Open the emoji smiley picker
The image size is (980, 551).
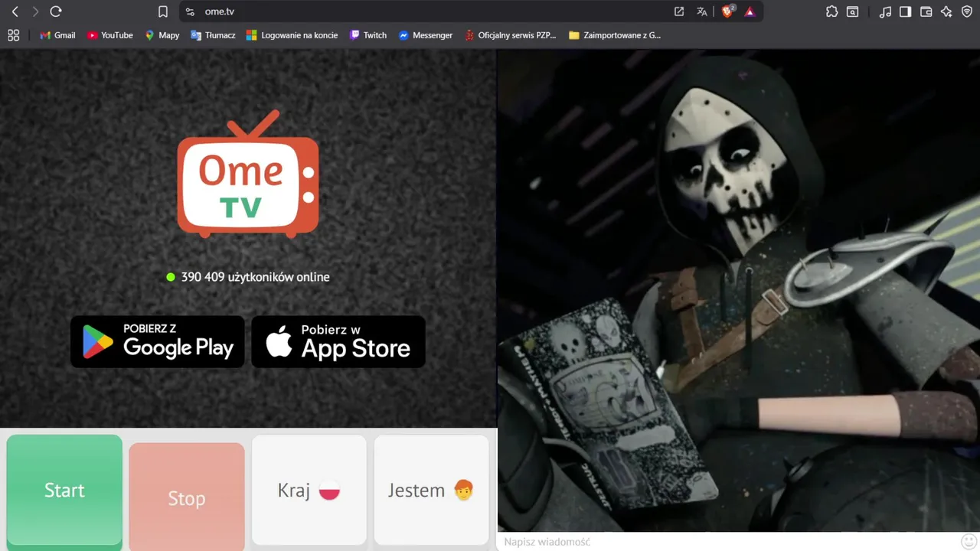click(x=969, y=541)
